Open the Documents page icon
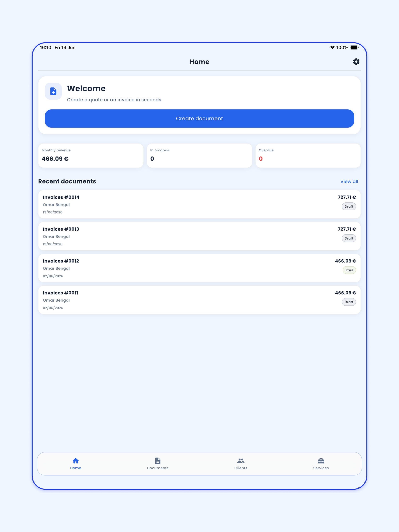This screenshot has width=399, height=532. (158, 460)
